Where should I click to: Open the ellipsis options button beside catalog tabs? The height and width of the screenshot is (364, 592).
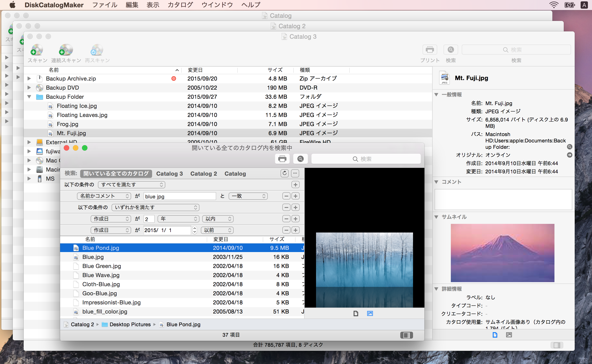pos(295,173)
